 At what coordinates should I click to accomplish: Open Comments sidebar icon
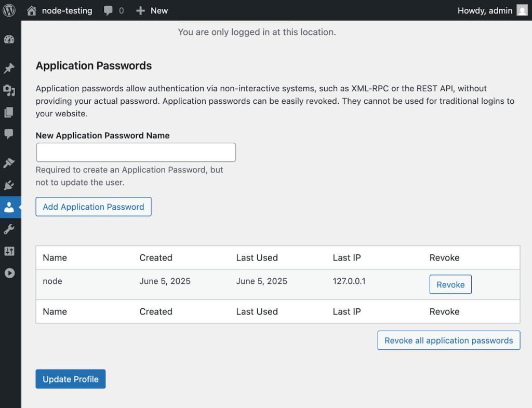9,134
